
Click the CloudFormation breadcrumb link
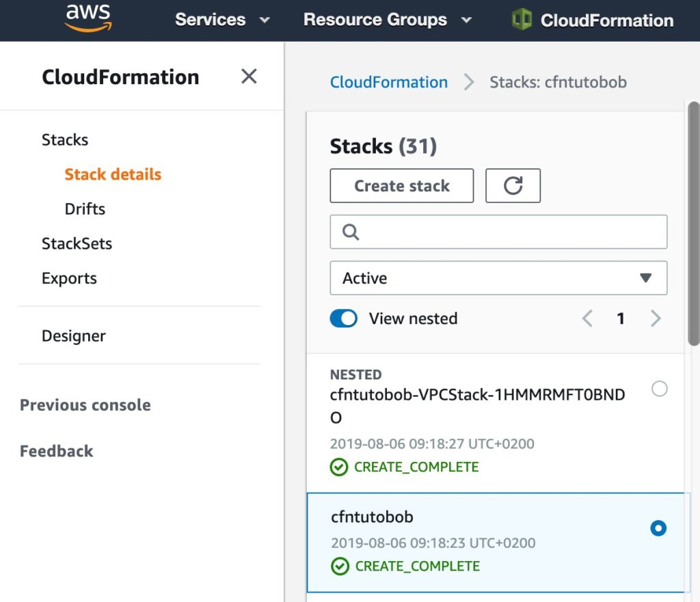[x=388, y=82]
